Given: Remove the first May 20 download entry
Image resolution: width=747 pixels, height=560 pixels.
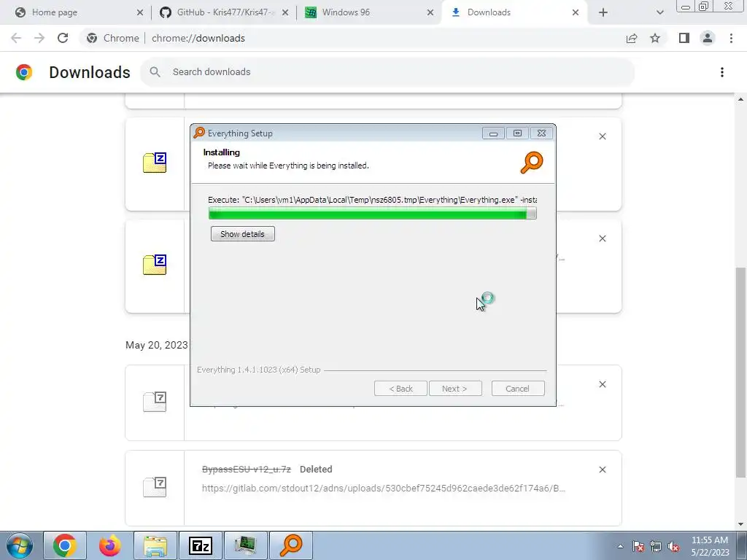Looking at the screenshot, I should coord(602,384).
